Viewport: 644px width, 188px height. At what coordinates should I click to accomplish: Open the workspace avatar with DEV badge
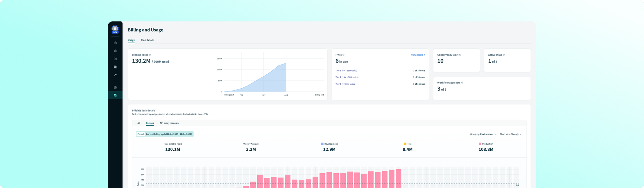[x=115, y=29]
